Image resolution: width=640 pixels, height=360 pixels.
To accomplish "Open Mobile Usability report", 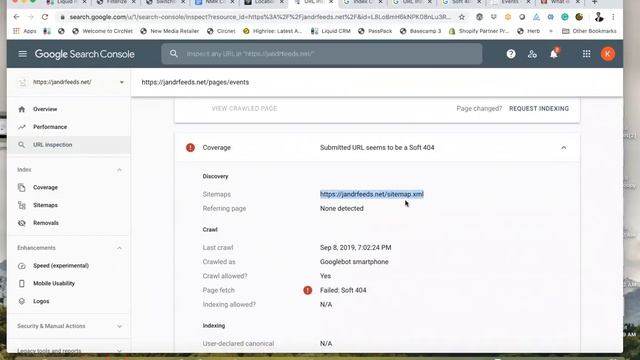I will (54, 283).
